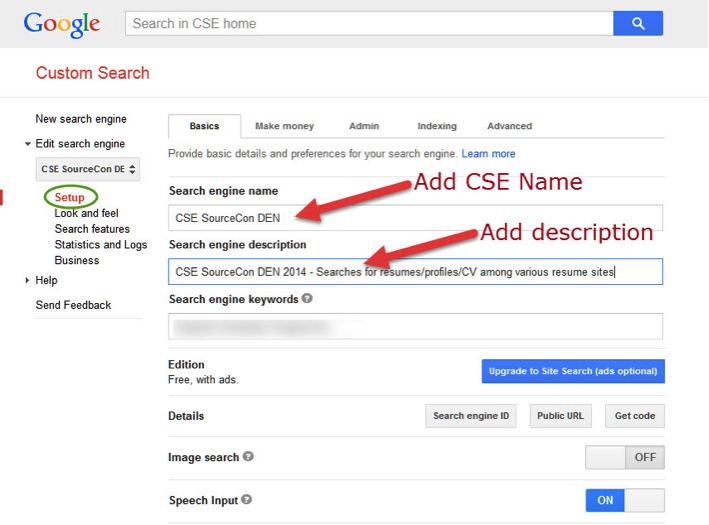709x525 pixels.
Task: Open New search engine in sidebar
Action: pyautogui.click(x=81, y=119)
